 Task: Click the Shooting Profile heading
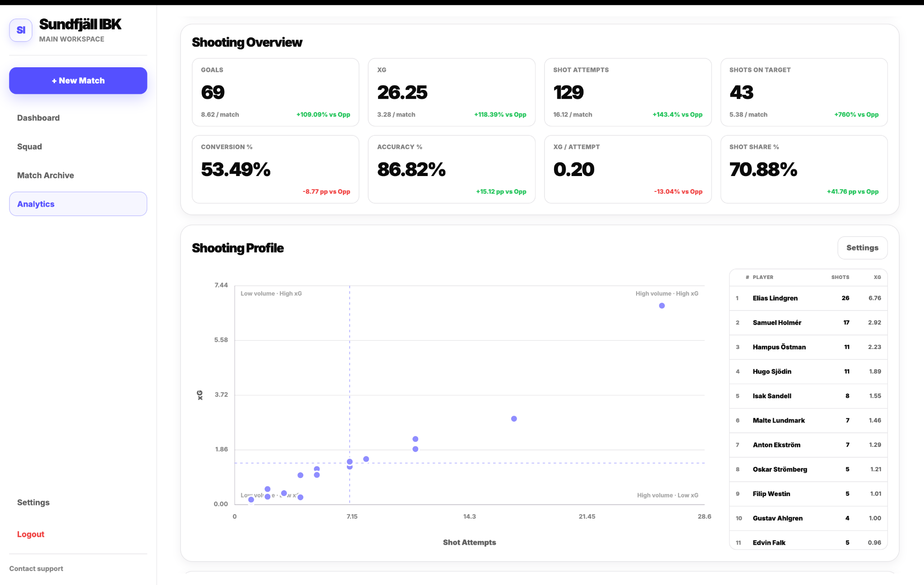pyautogui.click(x=238, y=248)
